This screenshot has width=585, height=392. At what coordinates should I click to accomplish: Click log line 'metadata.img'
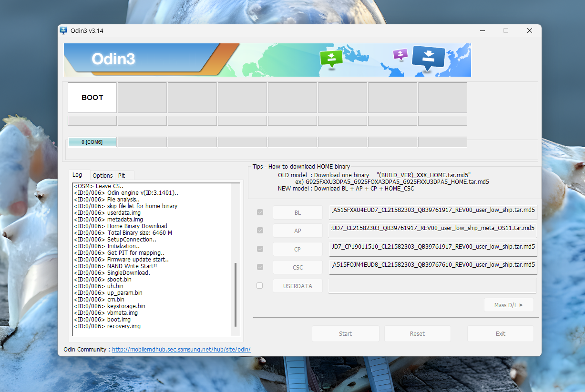(x=108, y=220)
